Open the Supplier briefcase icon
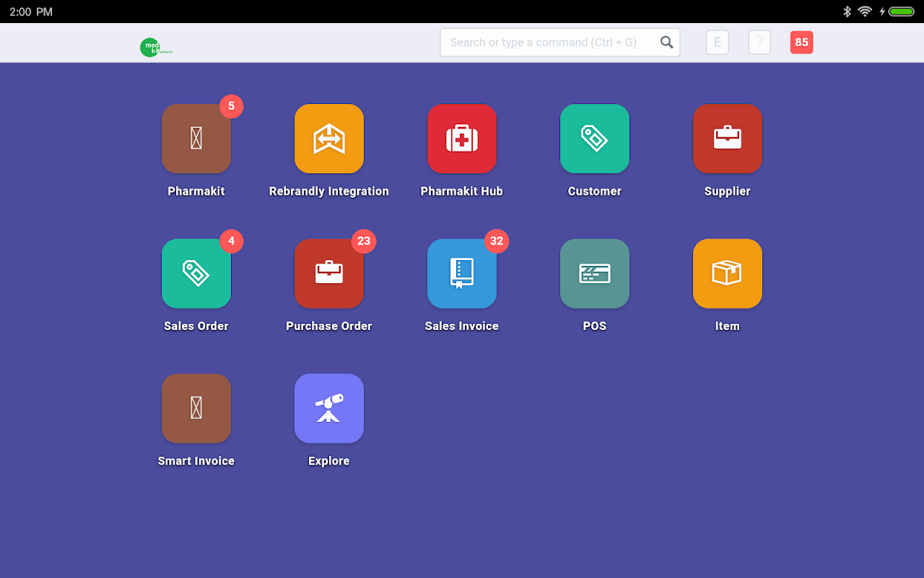The height and width of the screenshot is (578, 924). 728,139
